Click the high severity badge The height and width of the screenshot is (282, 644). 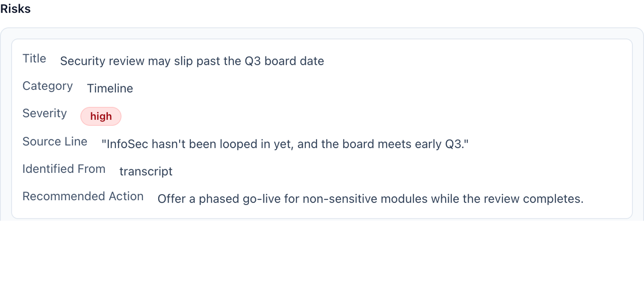point(101,116)
